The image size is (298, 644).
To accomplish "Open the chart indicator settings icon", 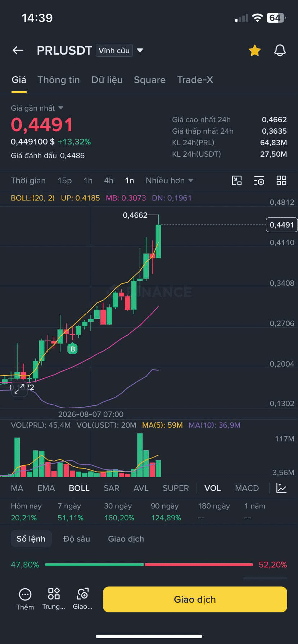I will point(259,180).
